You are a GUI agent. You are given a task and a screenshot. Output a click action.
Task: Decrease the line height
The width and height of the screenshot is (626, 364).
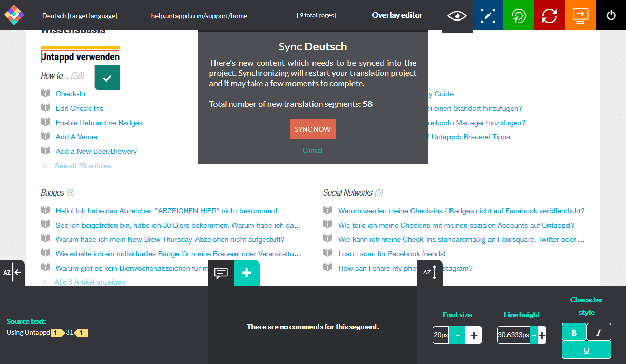(534, 335)
